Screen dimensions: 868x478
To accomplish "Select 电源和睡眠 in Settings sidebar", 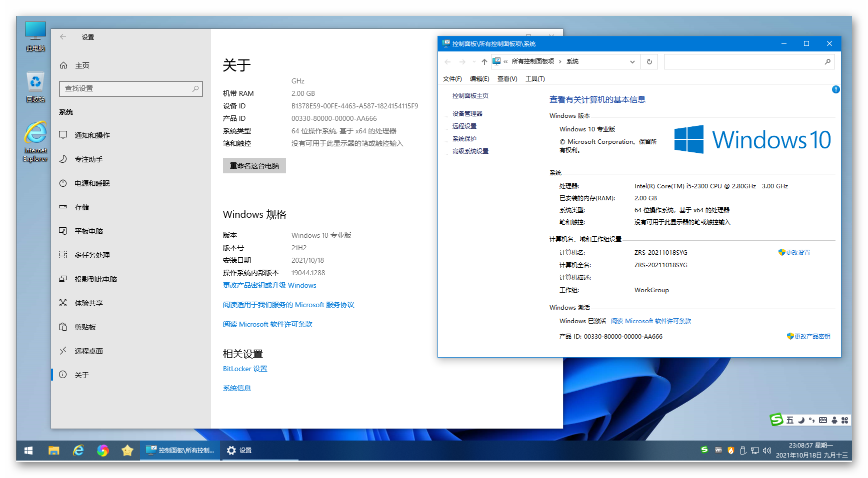I will (x=131, y=183).
